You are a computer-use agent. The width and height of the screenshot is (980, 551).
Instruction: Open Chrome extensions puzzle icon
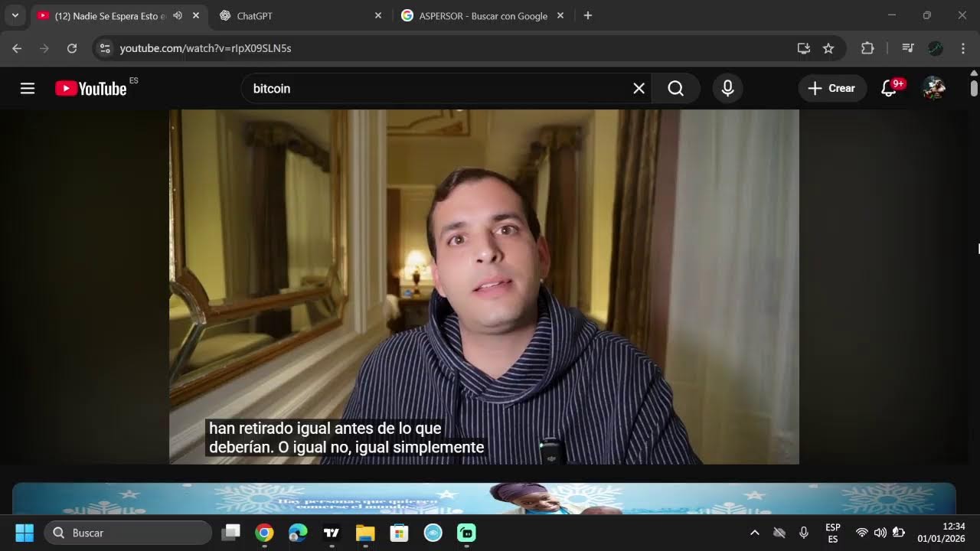point(867,48)
